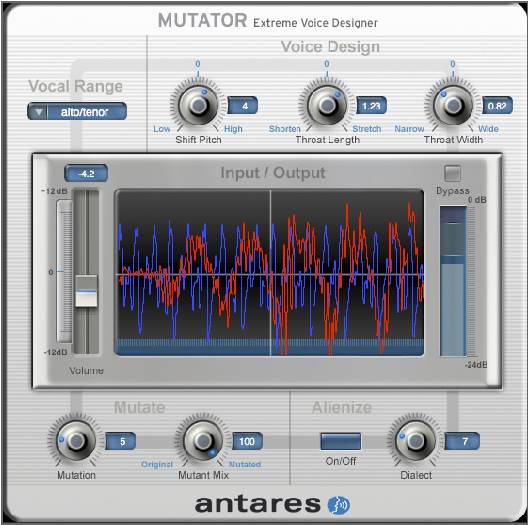
Task: Click the MUTATOR title text
Action: 202,20
